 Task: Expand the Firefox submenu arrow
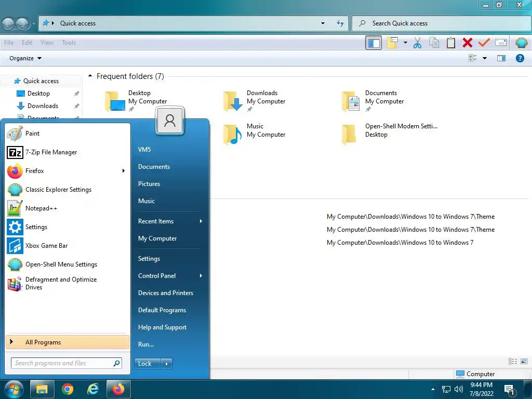click(124, 170)
